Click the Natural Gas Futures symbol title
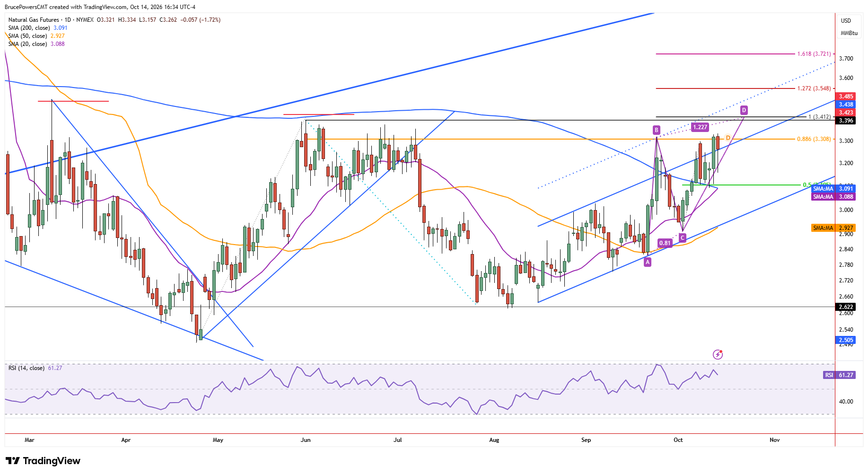Screen dimensions: 868x475 34,20
